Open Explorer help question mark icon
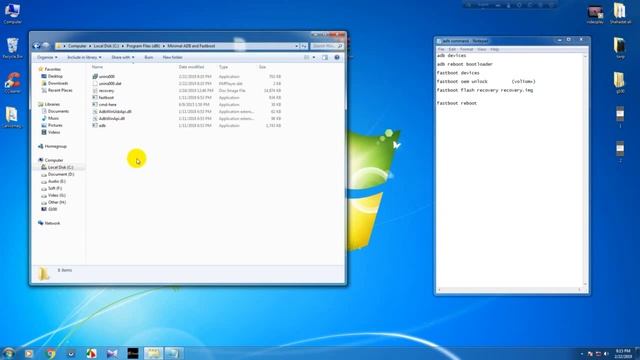The height and width of the screenshot is (360, 640). click(x=337, y=58)
